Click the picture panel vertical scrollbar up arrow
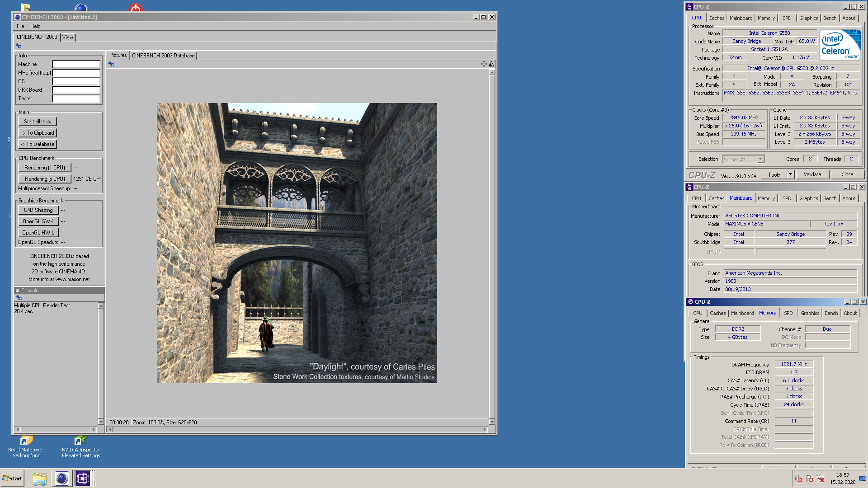 492,72
